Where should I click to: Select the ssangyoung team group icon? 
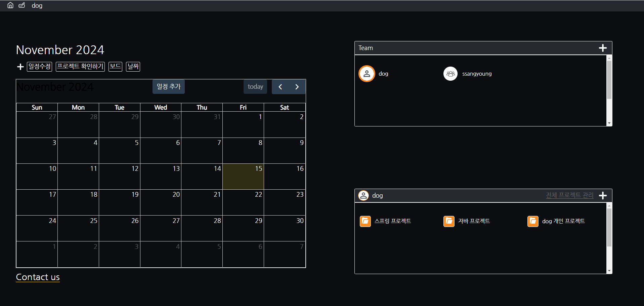tap(450, 74)
